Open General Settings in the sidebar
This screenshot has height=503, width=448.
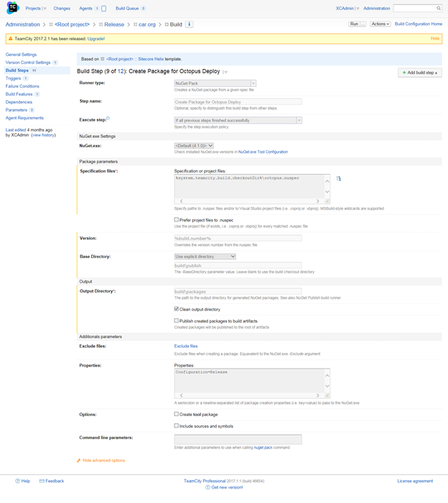[x=21, y=55]
